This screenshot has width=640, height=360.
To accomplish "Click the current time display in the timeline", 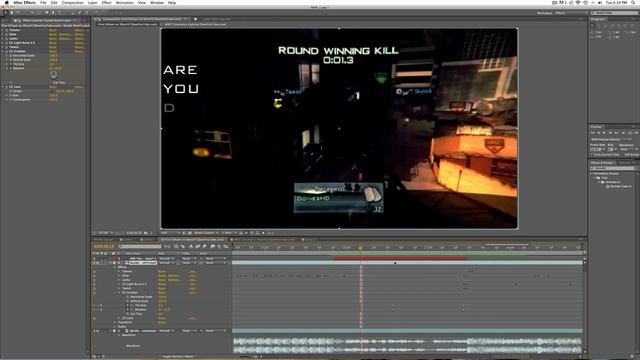I will (104, 247).
